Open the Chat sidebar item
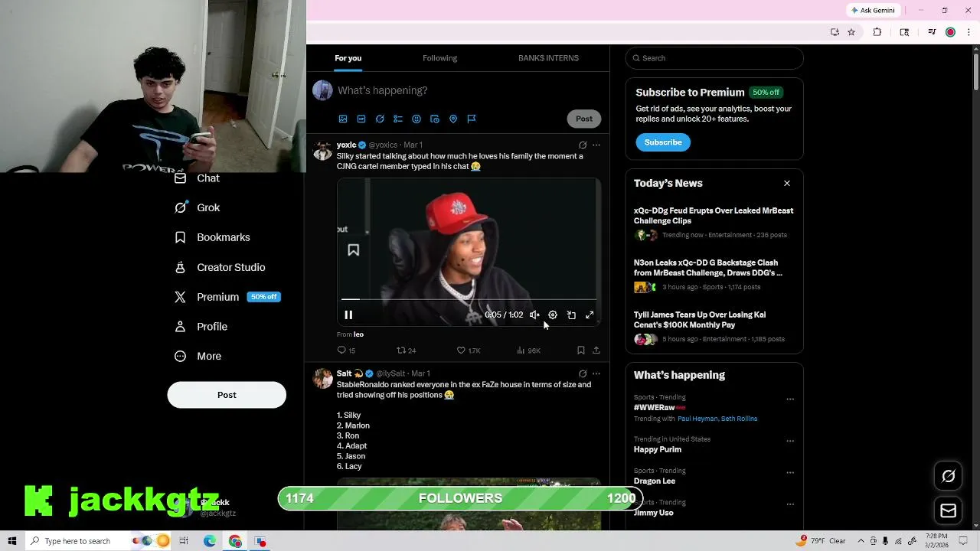980x551 pixels. tap(197, 178)
